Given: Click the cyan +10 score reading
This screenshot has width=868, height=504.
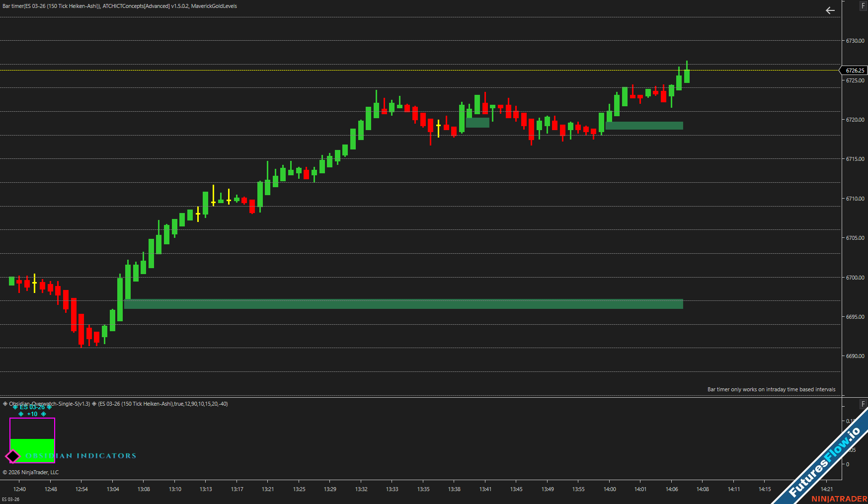Looking at the screenshot, I should coord(32,414).
